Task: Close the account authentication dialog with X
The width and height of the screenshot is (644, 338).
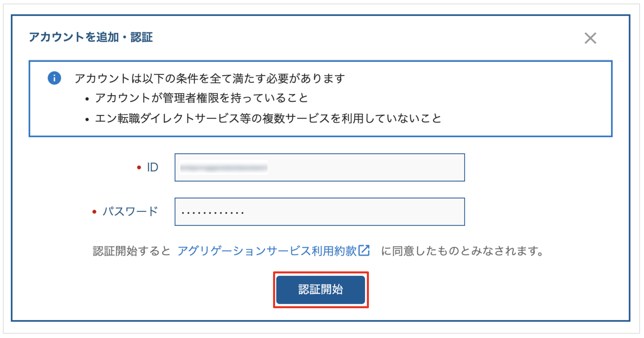Action: pyautogui.click(x=590, y=38)
